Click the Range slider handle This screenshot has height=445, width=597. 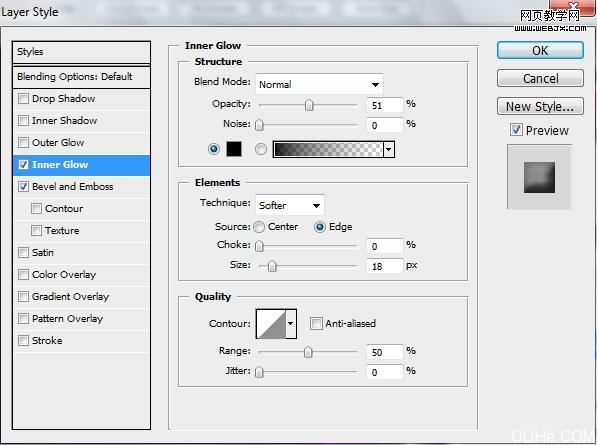tap(308, 352)
